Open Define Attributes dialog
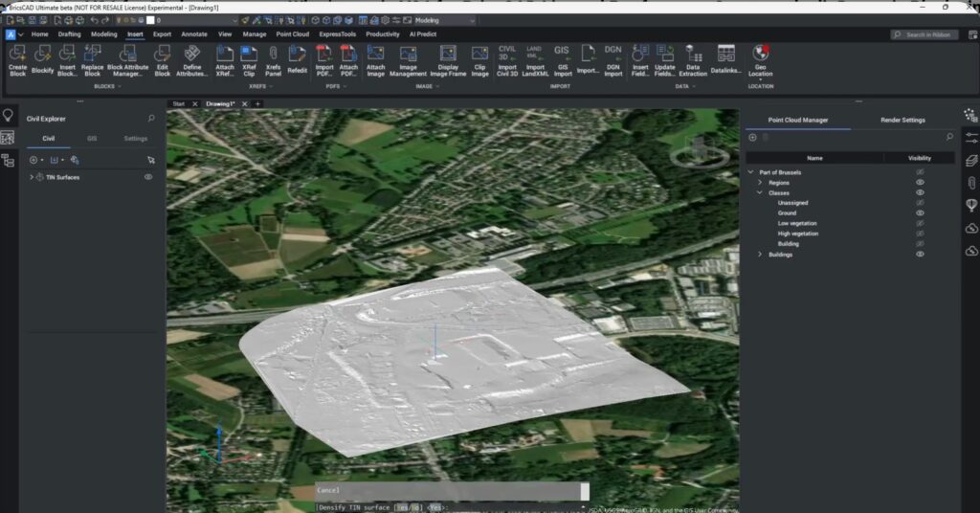Image resolution: width=980 pixels, height=513 pixels. (191, 60)
